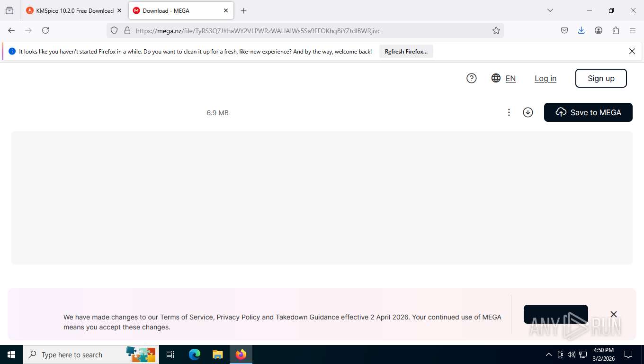Close the MEGA terms changes banner
This screenshot has width=644, height=364.
tap(614, 314)
